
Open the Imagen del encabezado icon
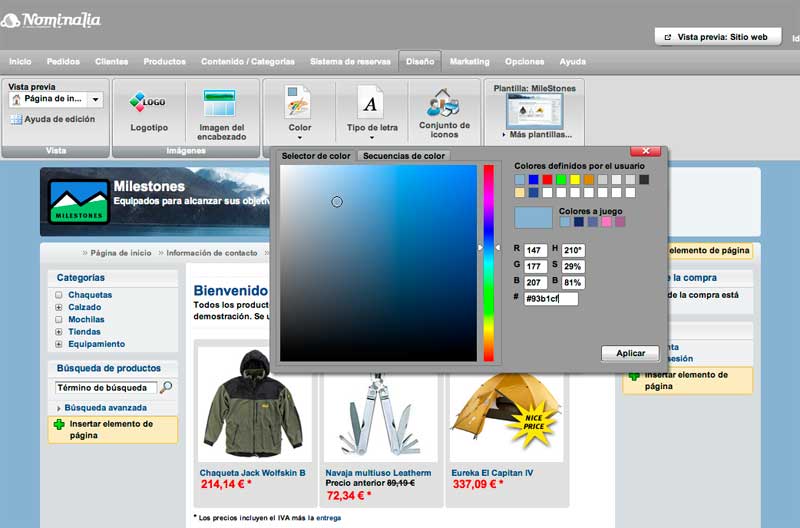point(221,103)
